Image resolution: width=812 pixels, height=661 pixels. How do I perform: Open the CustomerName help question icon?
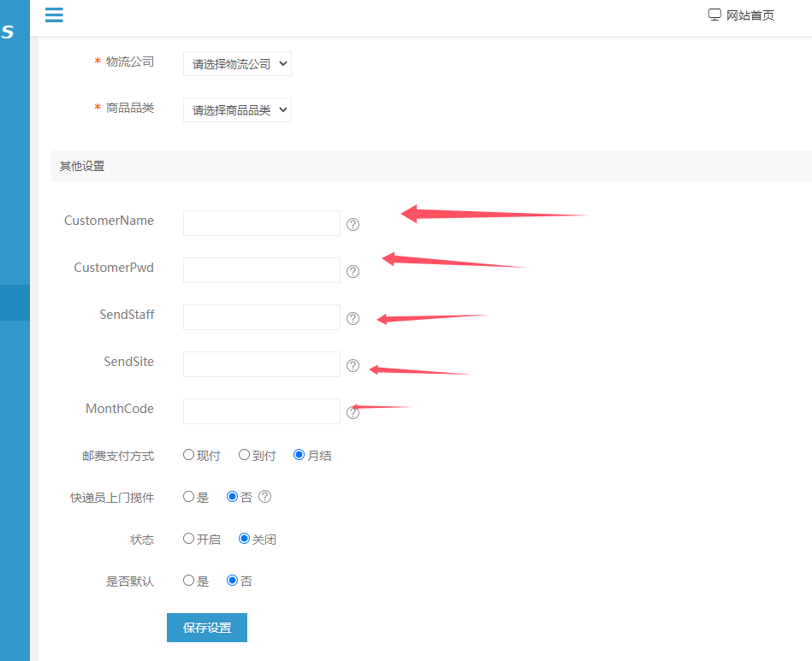(x=353, y=224)
